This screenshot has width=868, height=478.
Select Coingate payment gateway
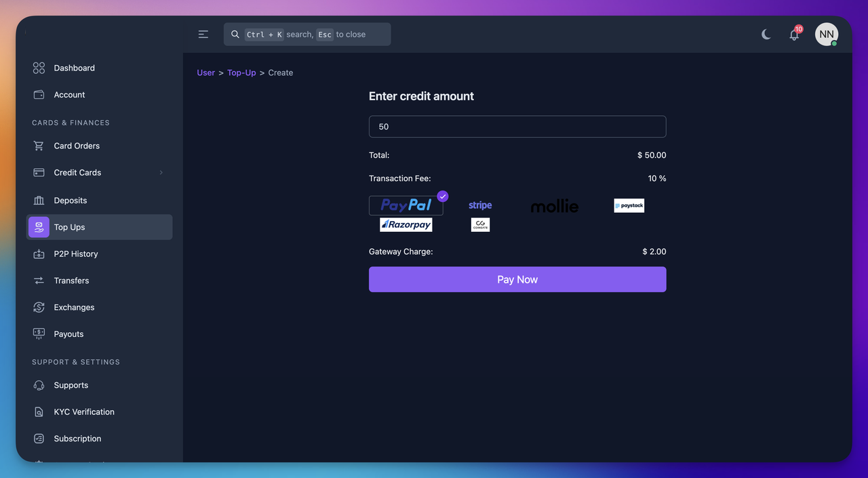pos(480,224)
